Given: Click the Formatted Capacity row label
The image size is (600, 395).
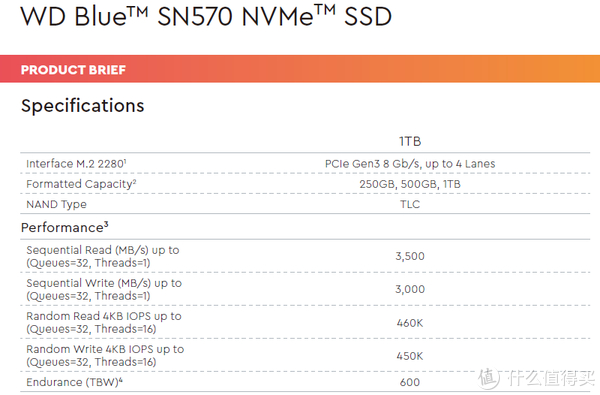Looking at the screenshot, I should point(81,184).
